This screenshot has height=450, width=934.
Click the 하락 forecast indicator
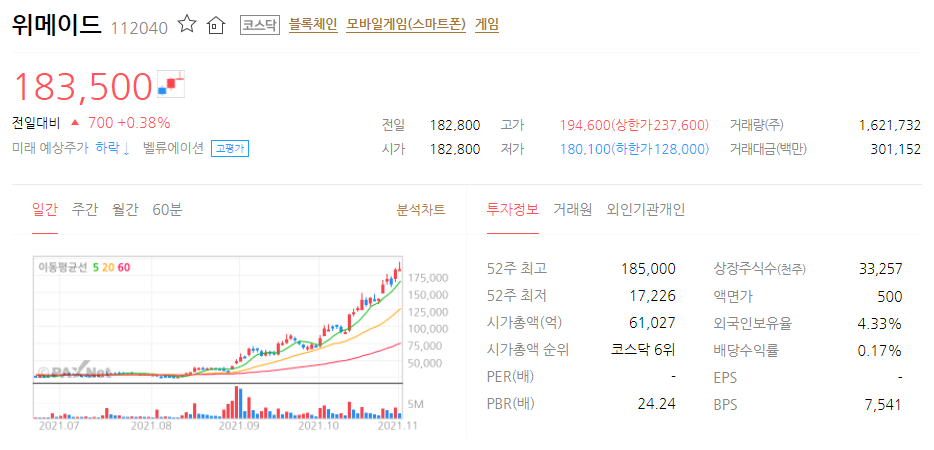113,148
